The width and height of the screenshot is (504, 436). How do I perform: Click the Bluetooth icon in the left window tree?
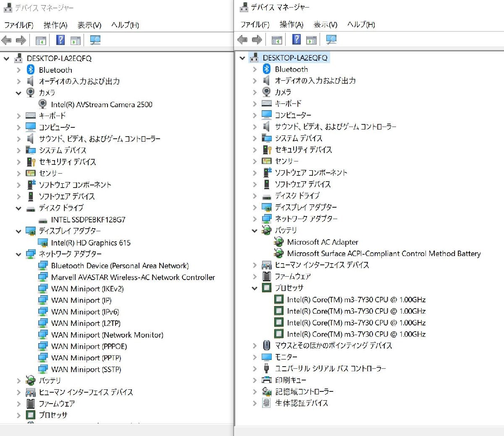31,70
